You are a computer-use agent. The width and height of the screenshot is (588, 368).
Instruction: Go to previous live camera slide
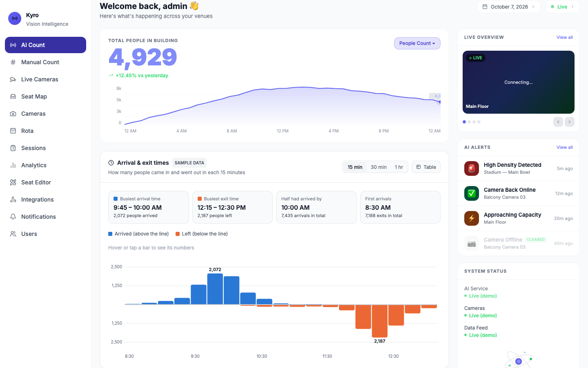pos(558,122)
